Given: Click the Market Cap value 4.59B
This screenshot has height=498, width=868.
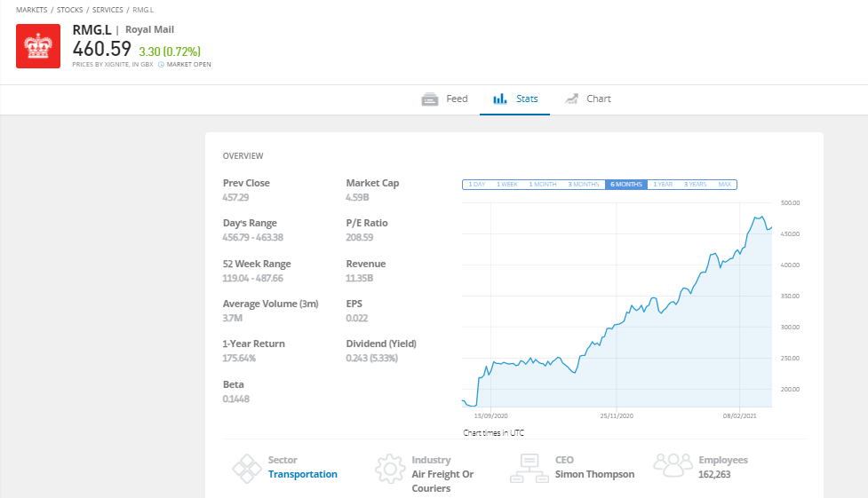Looking at the screenshot, I should 358,198.
